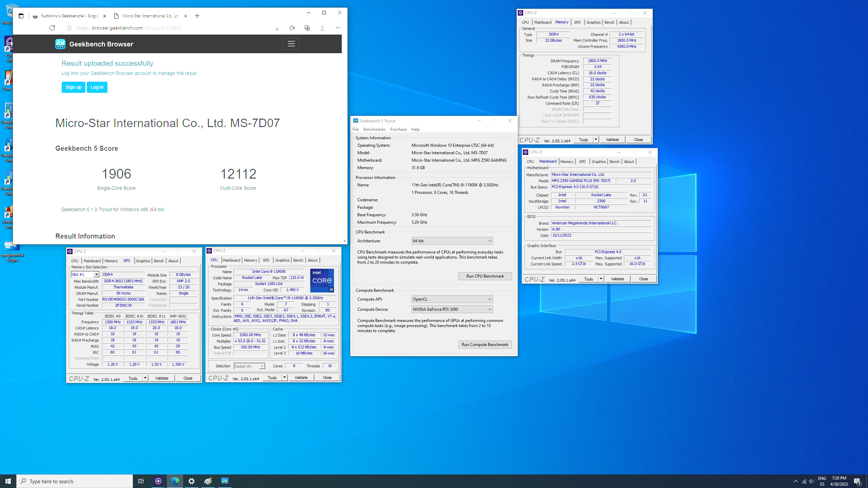Image resolution: width=868 pixels, height=488 pixels.
Task: Close the Micro-Star International tab
Action: click(x=185, y=16)
